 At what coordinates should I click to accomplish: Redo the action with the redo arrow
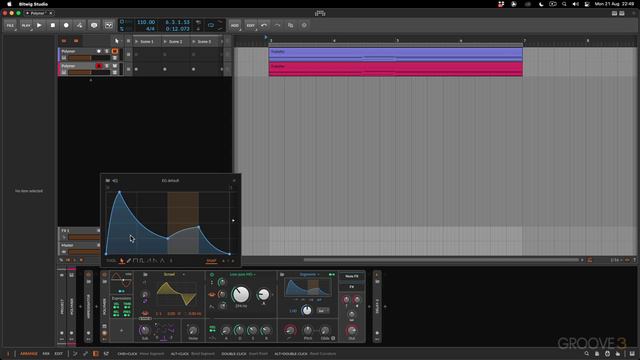point(277,25)
